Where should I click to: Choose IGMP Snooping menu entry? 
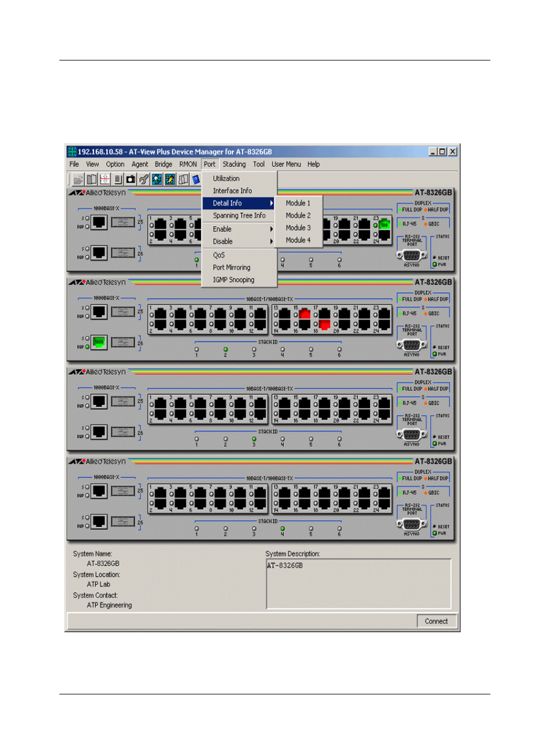click(240, 280)
